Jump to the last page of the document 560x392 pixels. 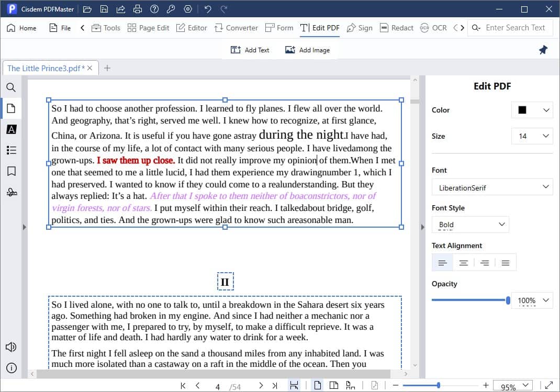point(274,385)
